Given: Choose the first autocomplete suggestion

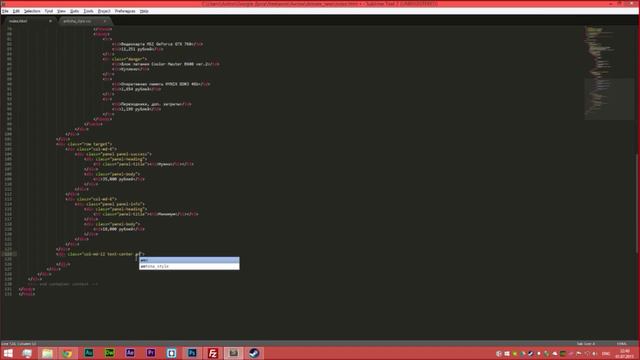Looking at the screenshot, I should click(189, 260).
